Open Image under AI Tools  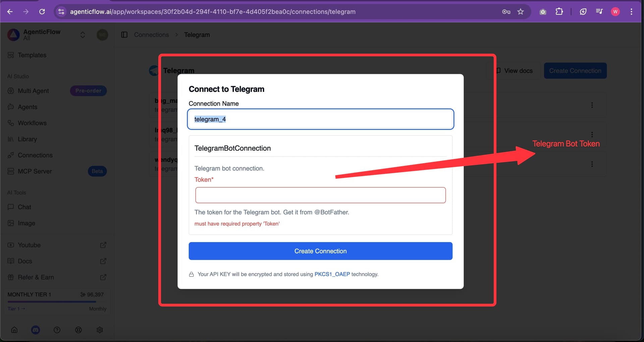pyautogui.click(x=26, y=223)
